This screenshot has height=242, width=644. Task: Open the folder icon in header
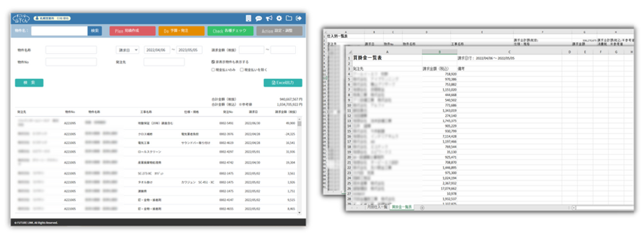pyautogui.click(x=289, y=18)
